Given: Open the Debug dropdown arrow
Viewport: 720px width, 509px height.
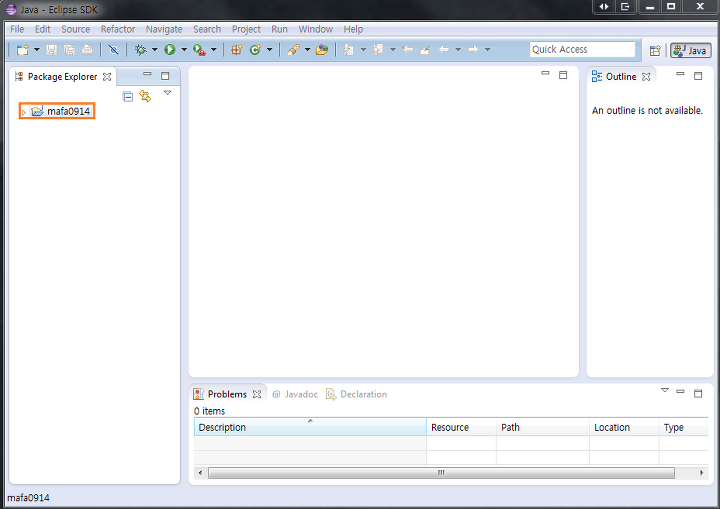Looking at the screenshot, I should tap(155, 50).
